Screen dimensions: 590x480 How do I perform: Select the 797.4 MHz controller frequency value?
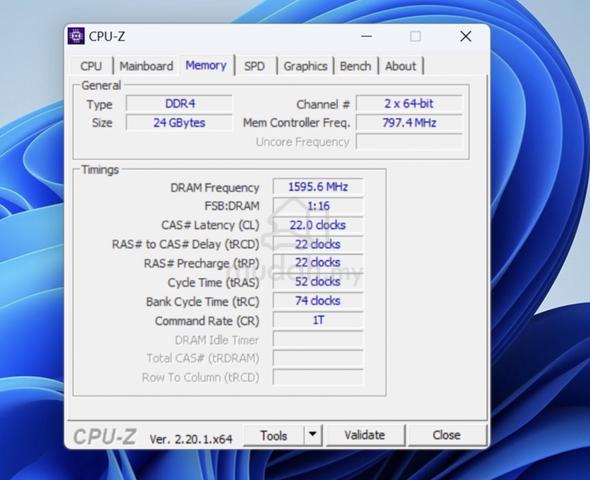[409, 123]
